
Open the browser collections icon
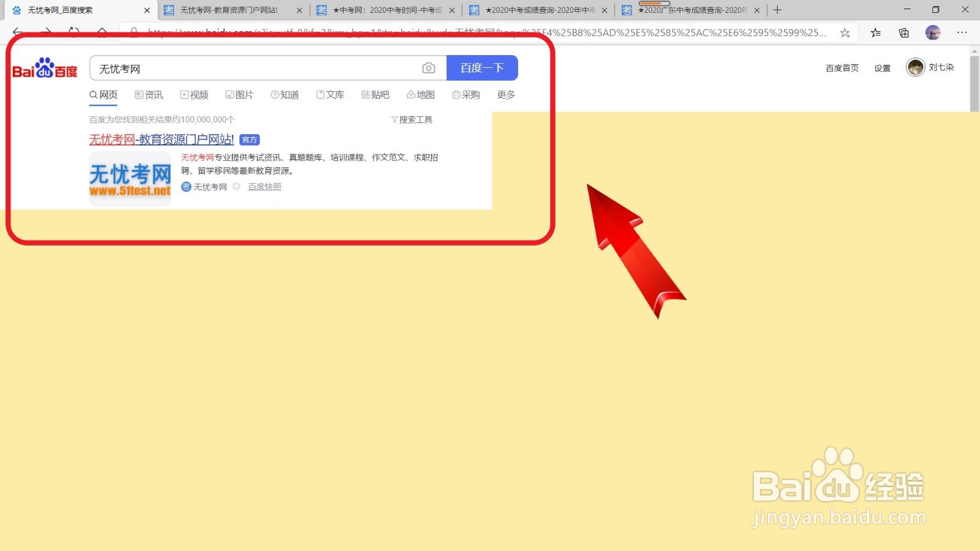(904, 33)
